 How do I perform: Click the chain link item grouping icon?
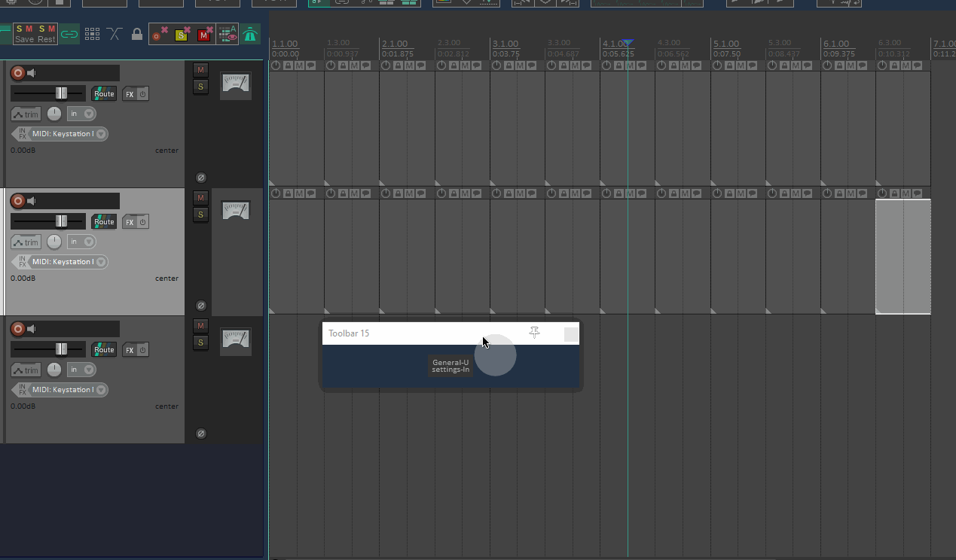69,34
